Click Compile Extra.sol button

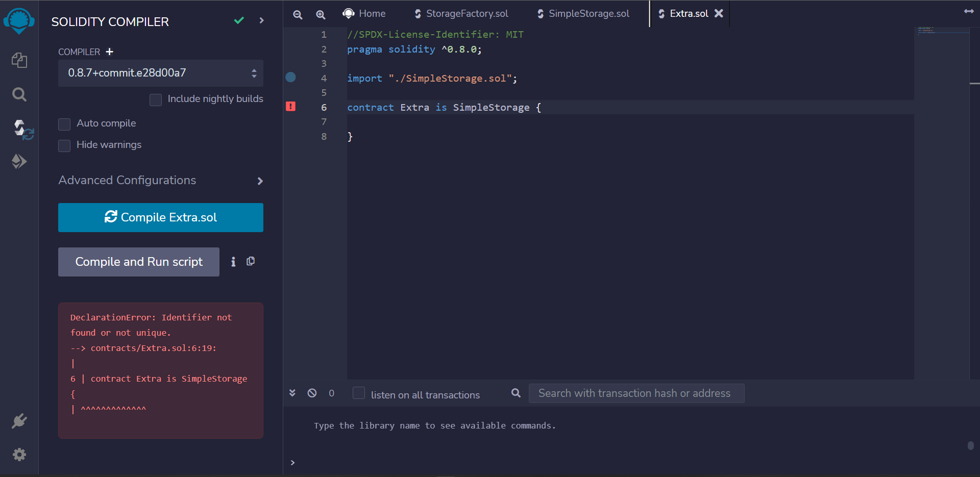(x=161, y=217)
